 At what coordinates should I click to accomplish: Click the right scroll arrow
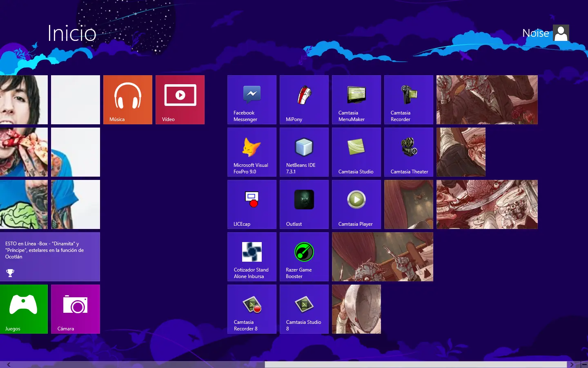(x=572, y=364)
